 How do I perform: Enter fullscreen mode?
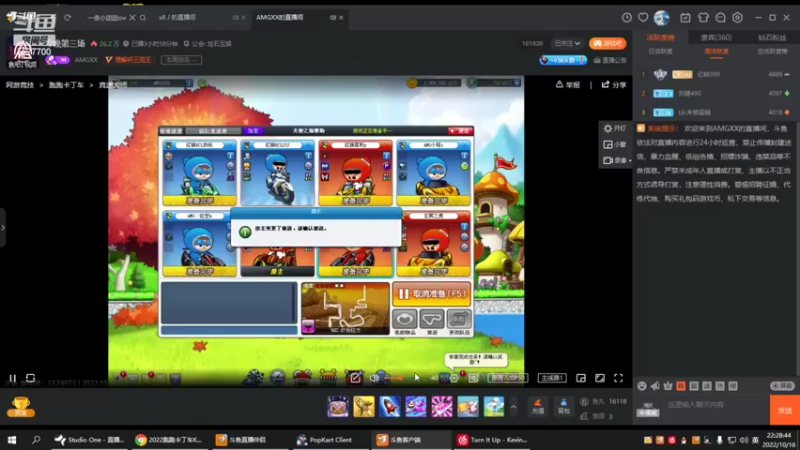618,378
